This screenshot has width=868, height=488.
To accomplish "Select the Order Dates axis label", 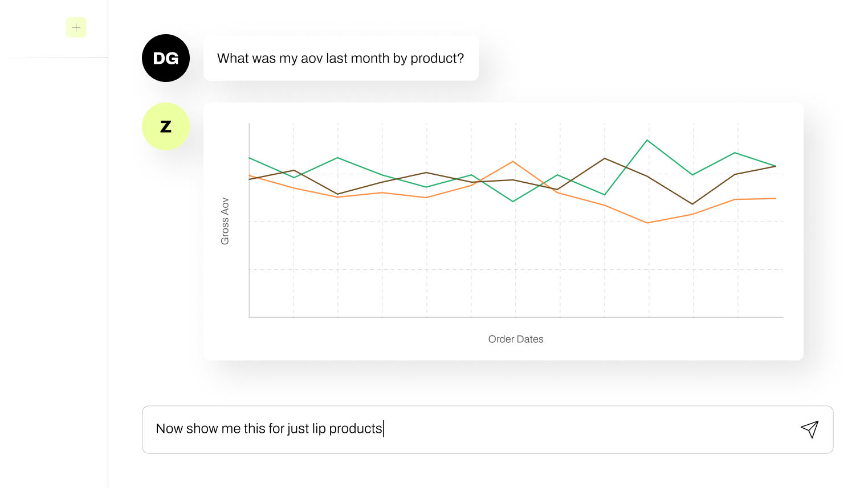I will coord(516,339).
